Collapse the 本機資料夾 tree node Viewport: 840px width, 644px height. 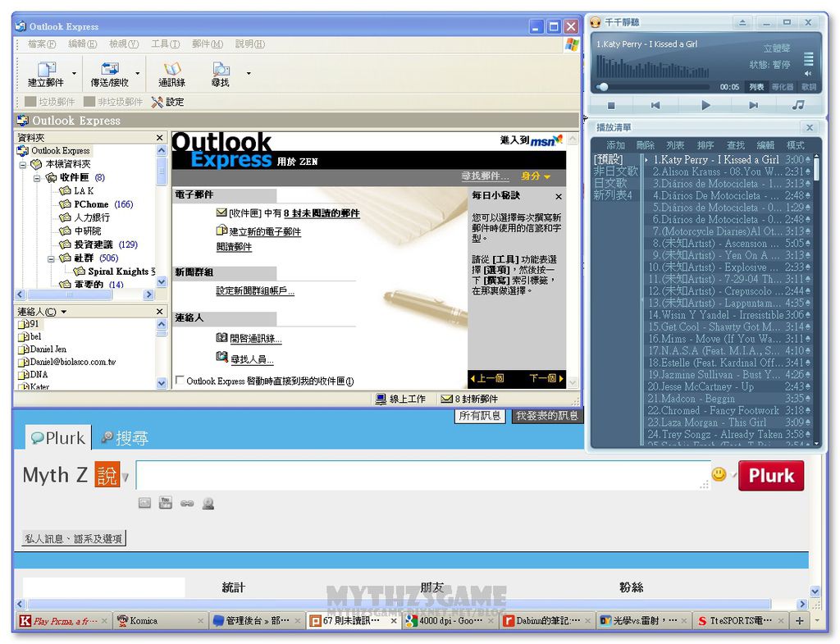click(x=23, y=164)
